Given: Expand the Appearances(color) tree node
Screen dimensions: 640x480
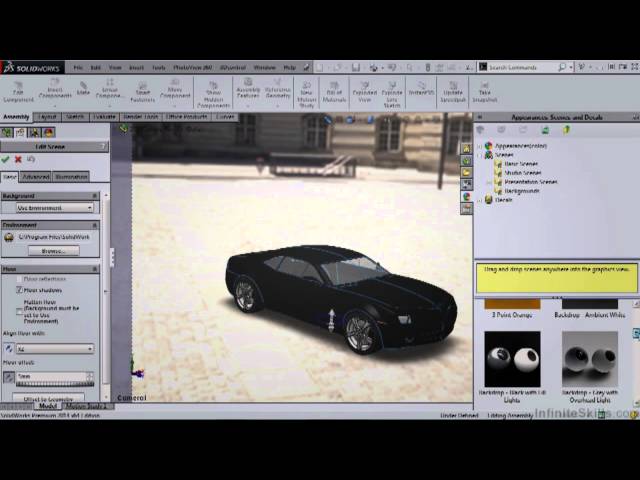Looking at the screenshot, I should (x=480, y=146).
